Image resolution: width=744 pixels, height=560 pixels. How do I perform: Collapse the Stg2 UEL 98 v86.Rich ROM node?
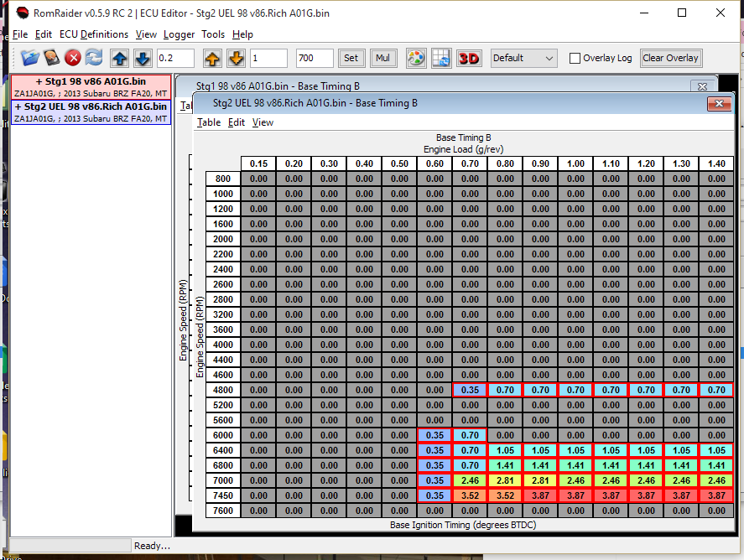pos(18,107)
